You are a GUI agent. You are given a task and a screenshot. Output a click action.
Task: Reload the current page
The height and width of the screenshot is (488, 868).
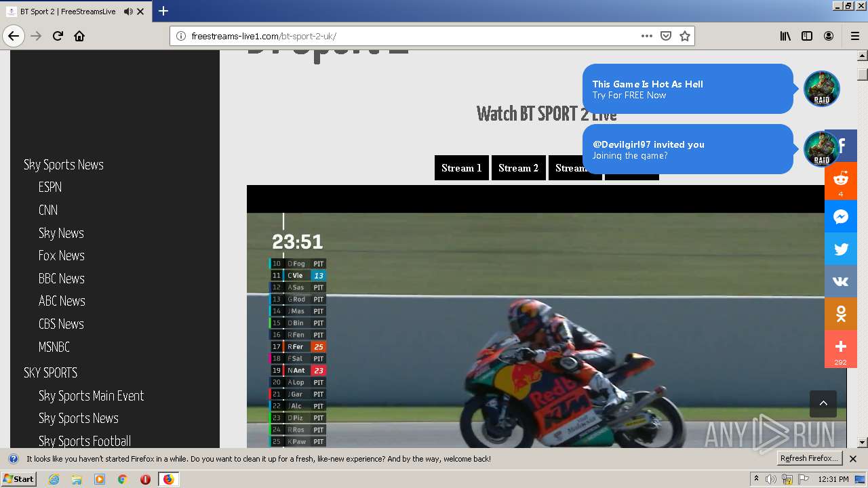[58, 36]
